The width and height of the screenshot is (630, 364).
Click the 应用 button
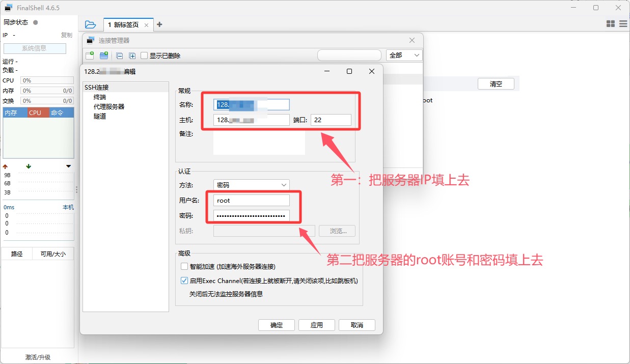pos(317,325)
